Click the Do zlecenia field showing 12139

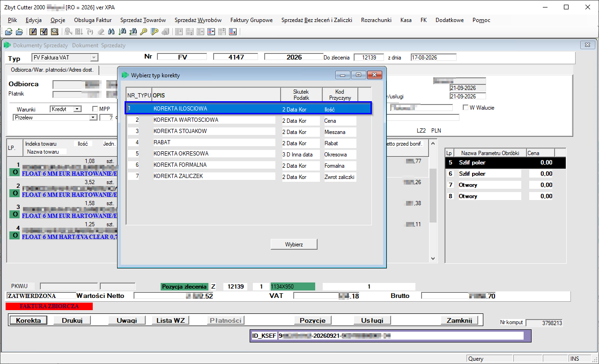pos(369,57)
